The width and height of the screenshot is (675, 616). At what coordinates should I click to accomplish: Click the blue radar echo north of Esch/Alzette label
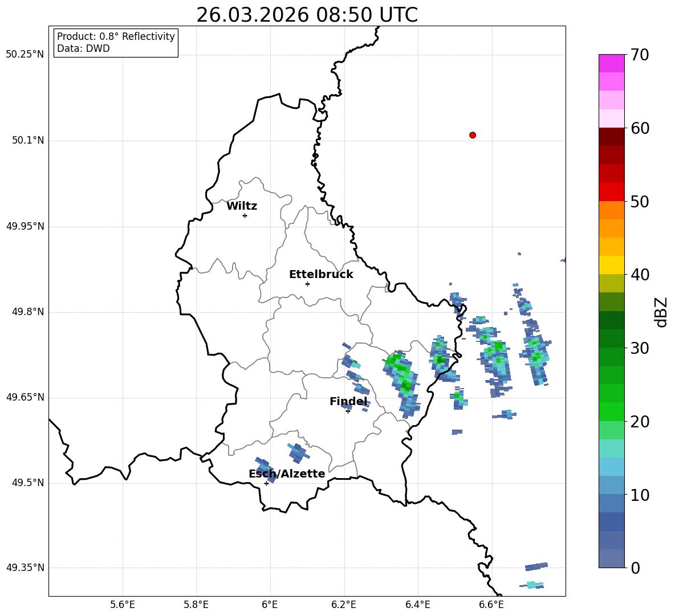(298, 452)
